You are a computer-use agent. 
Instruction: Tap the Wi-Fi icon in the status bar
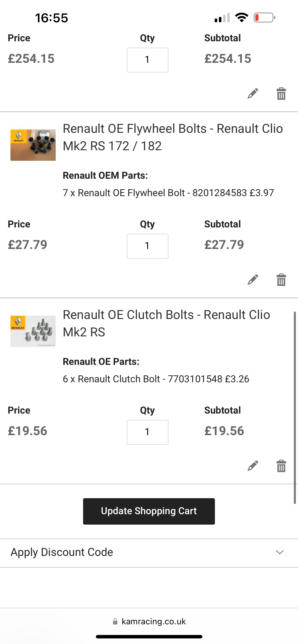click(x=241, y=17)
